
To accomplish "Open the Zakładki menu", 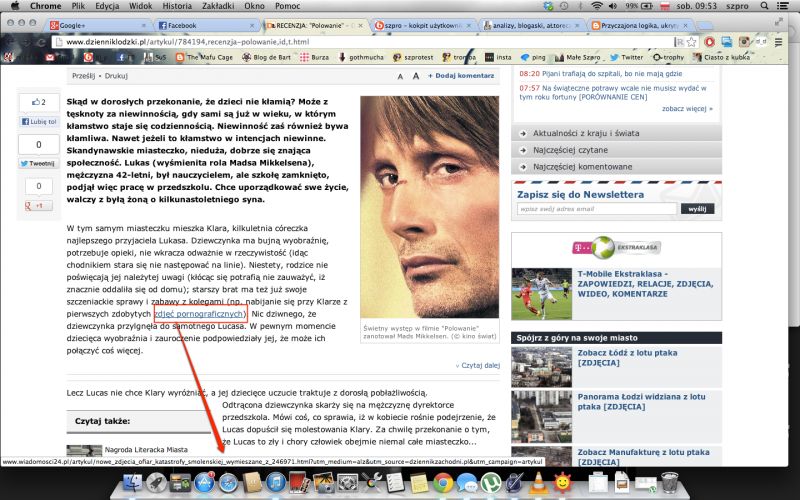I will (x=218, y=6).
